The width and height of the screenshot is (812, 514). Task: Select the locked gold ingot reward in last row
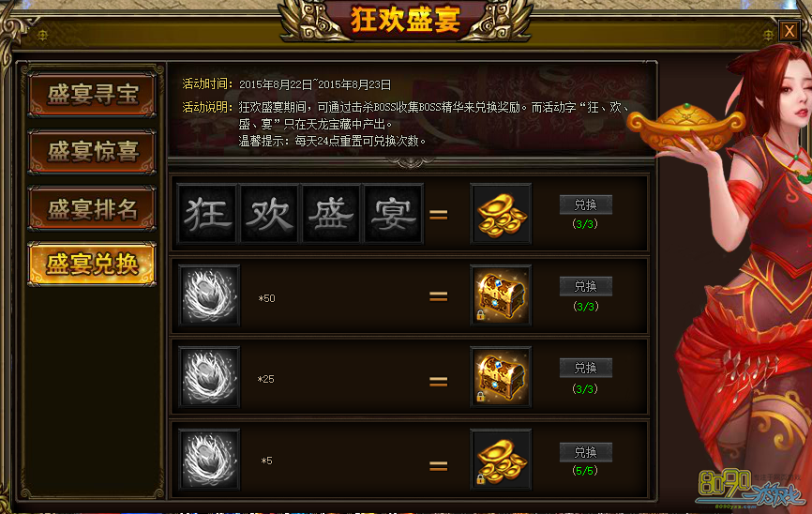(501, 459)
